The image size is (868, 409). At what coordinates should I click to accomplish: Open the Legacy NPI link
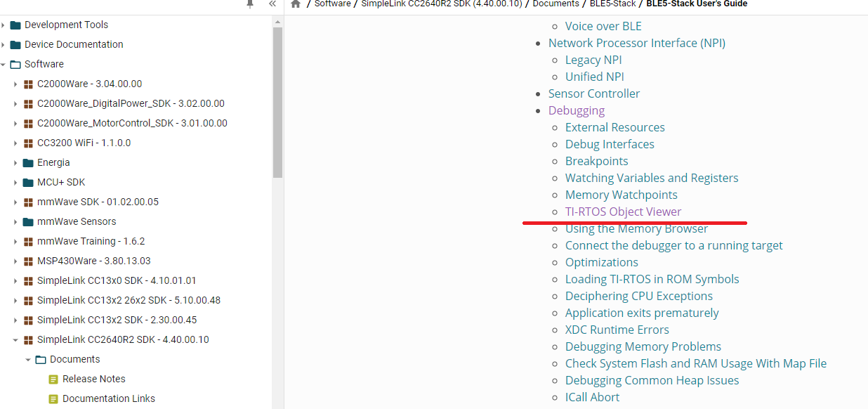click(593, 60)
